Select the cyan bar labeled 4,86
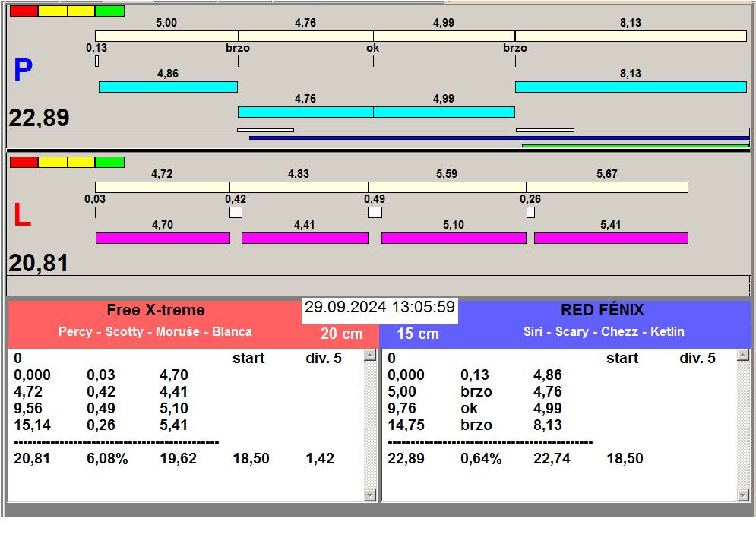 [168, 87]
